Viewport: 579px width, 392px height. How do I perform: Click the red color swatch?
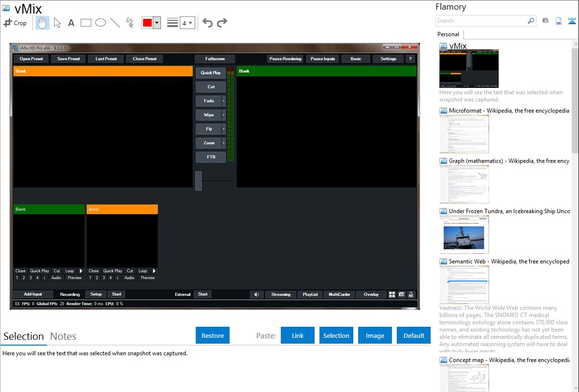[147, 23]
